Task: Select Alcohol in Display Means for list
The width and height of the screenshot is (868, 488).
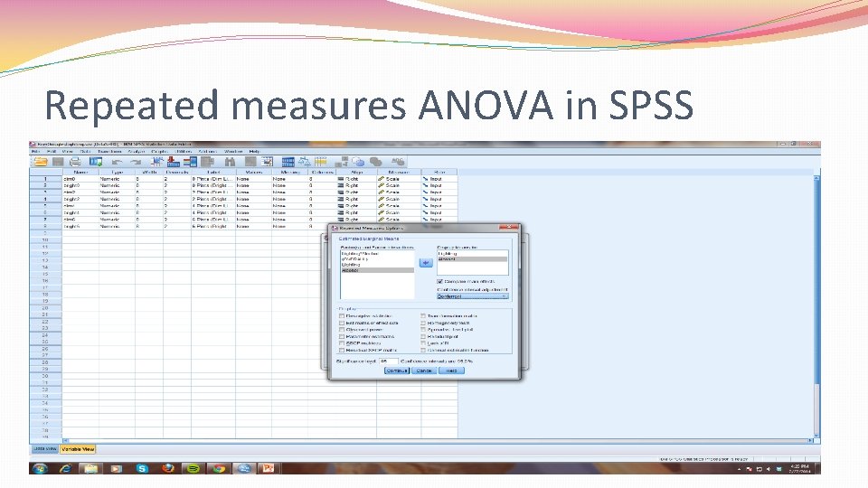Action: (472, 259)
